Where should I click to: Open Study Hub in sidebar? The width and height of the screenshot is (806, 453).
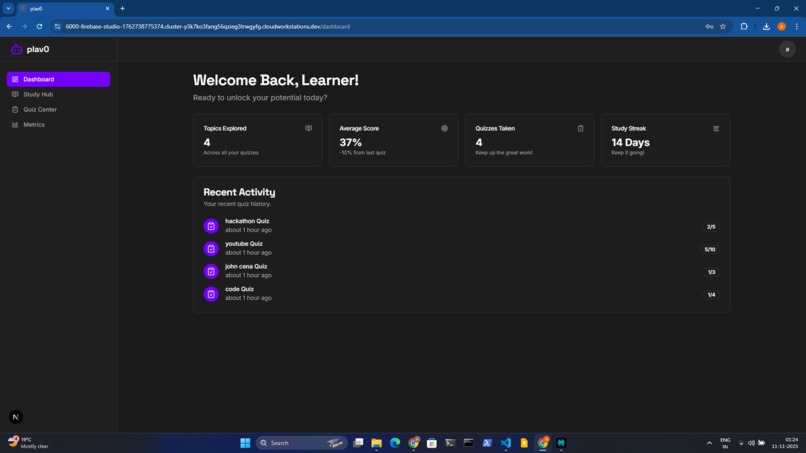(x=59, y=95)
